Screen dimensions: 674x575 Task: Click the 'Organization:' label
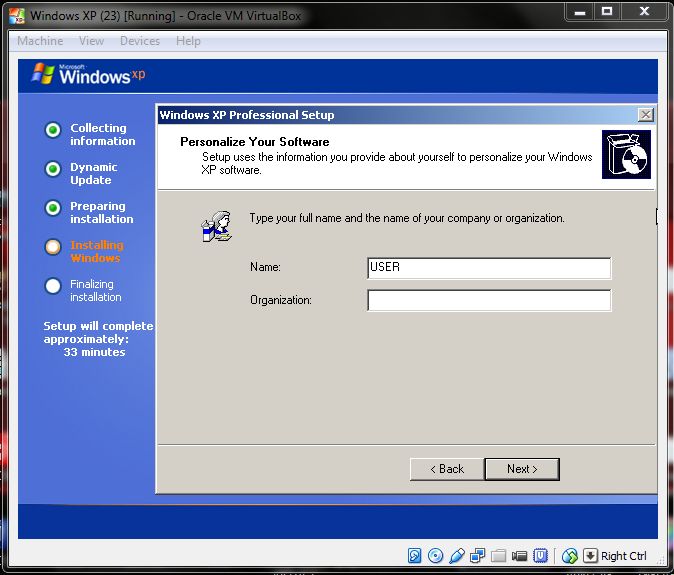coord(281,300)
